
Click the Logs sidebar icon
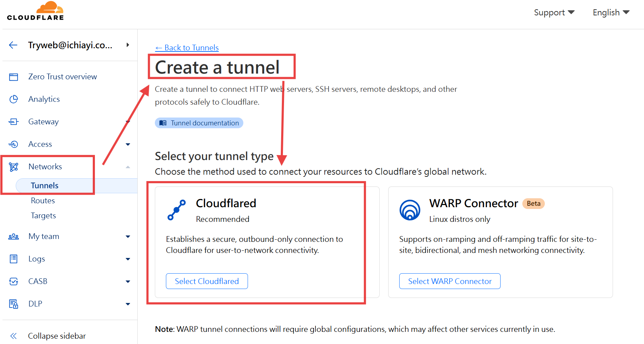pos(14,259)
